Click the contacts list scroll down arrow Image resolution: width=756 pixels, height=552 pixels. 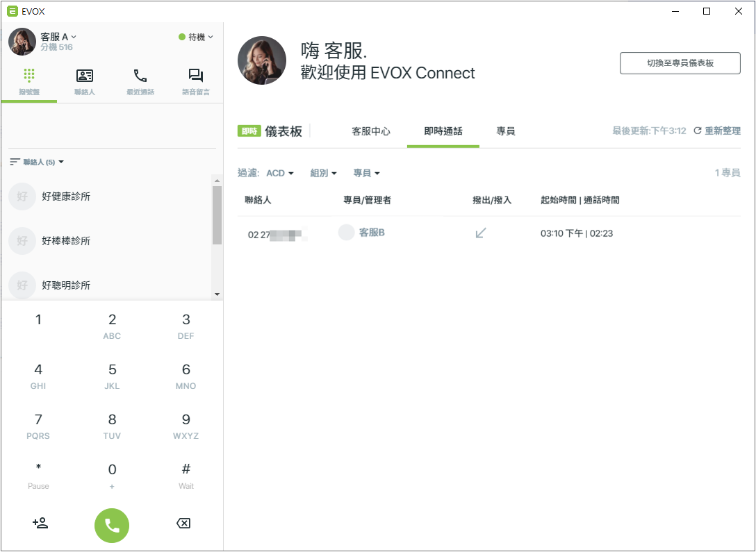coord(217,294)
